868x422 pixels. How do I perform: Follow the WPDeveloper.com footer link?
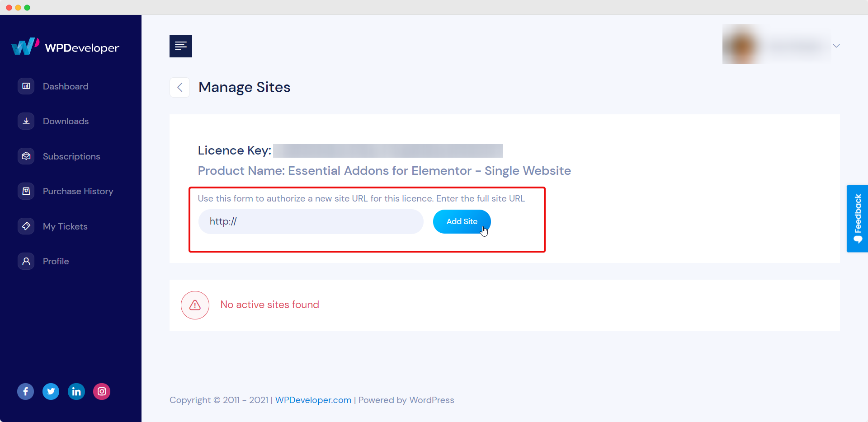(313, 400)
